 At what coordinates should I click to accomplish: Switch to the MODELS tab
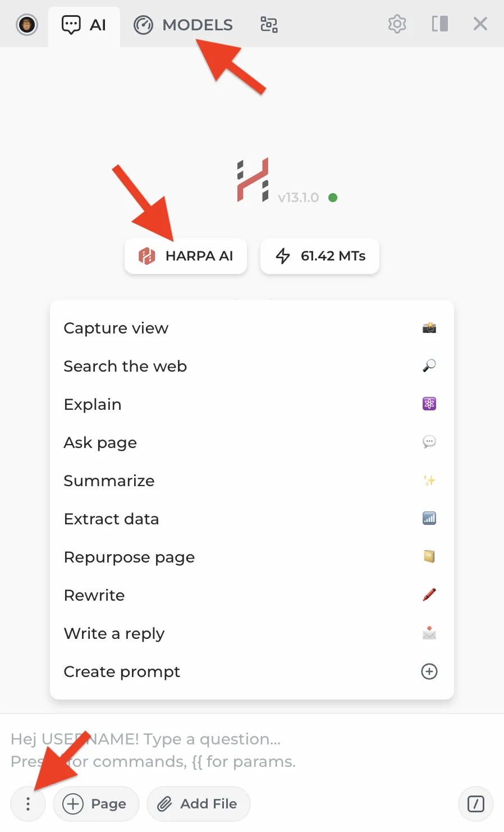[183, 25]
